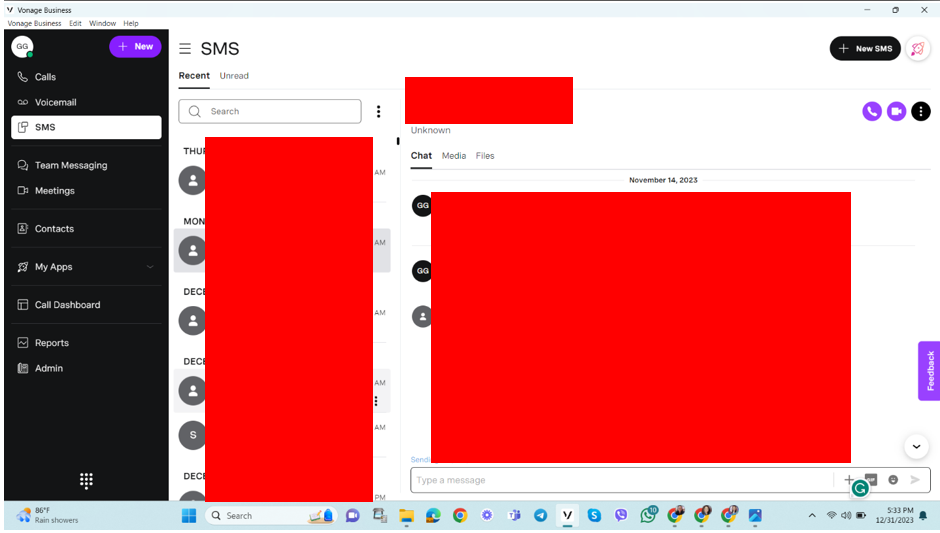Open three-dot menu on highlighted conversation row
Image resolution: width=940 pixels, height=533 pixels.
click(x=376, y=400)
